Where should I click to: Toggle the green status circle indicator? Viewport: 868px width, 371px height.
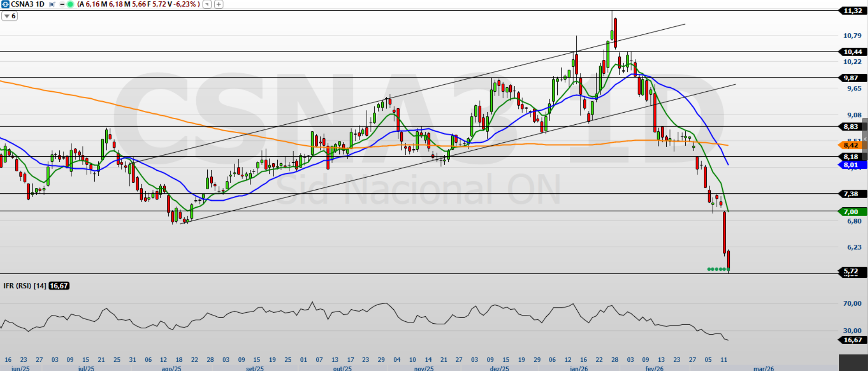tap(70, 4)
